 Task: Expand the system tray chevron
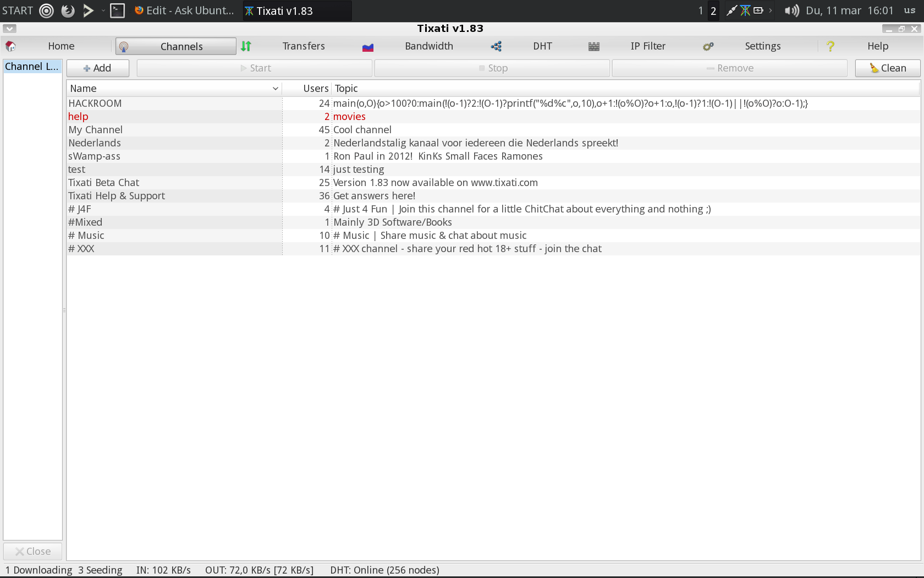[x=771, y=10]
